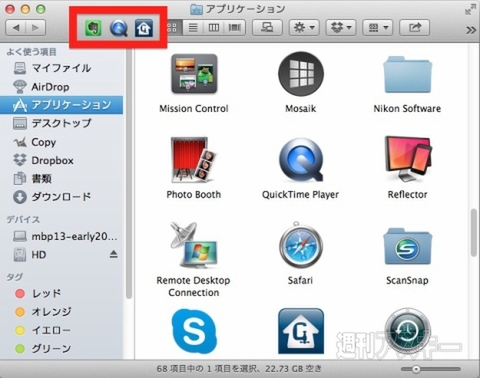Open AirDrop from the sidebar
Image resolution: width=480 pixels, height=378 pixels.
[x=61, y=87]
